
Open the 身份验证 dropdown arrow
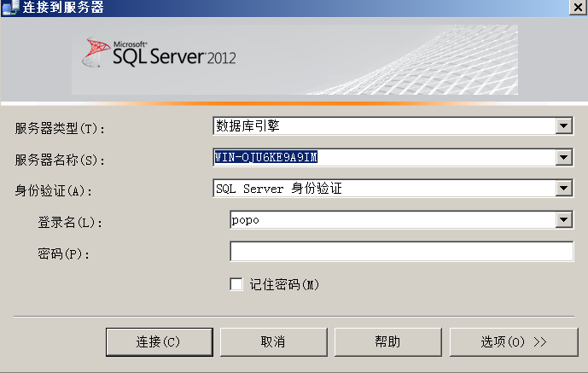[563, 188]
